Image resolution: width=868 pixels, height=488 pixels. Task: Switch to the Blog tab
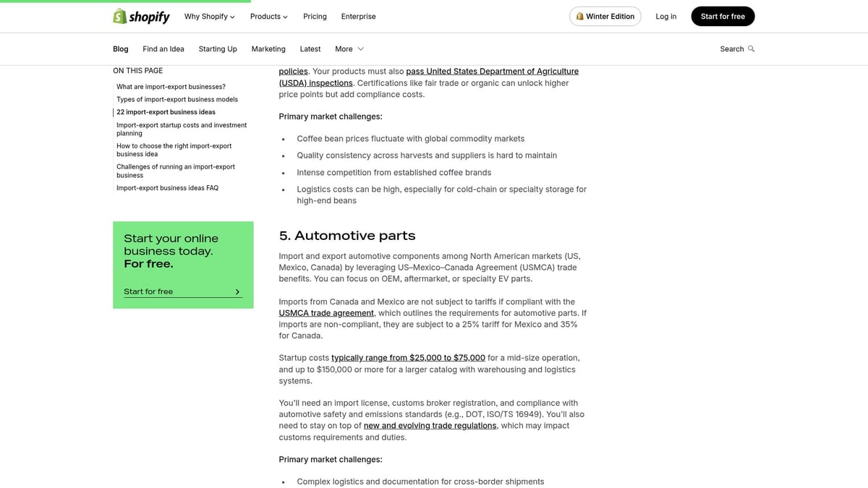point(120,48)
